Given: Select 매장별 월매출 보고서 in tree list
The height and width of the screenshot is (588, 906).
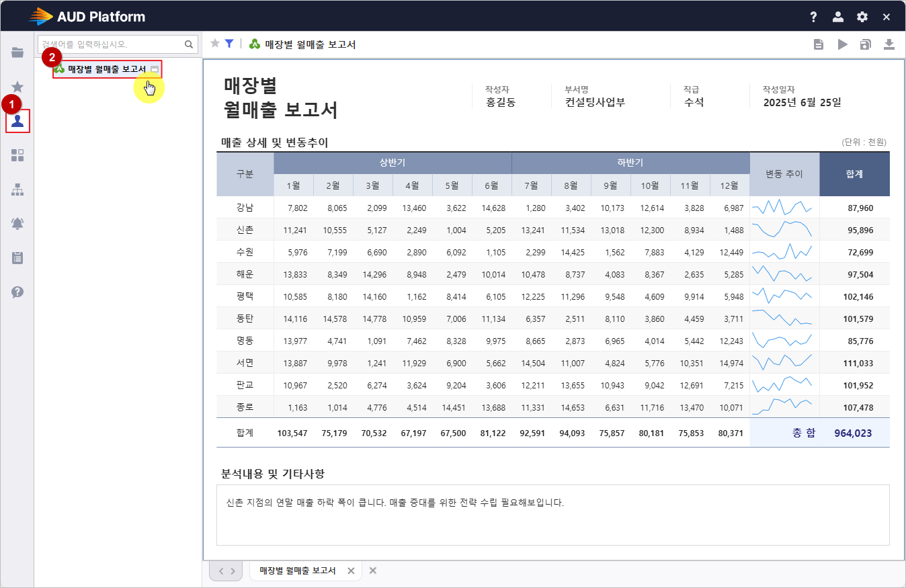Looking at the screenshot, I should pos(106,69).
